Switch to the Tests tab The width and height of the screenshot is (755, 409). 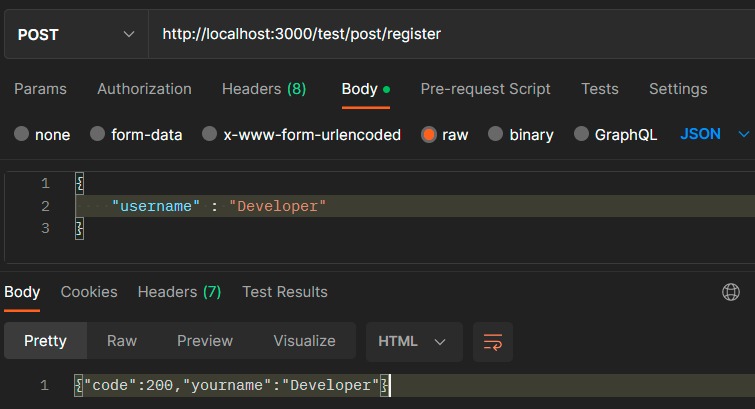tap(599, 89)
